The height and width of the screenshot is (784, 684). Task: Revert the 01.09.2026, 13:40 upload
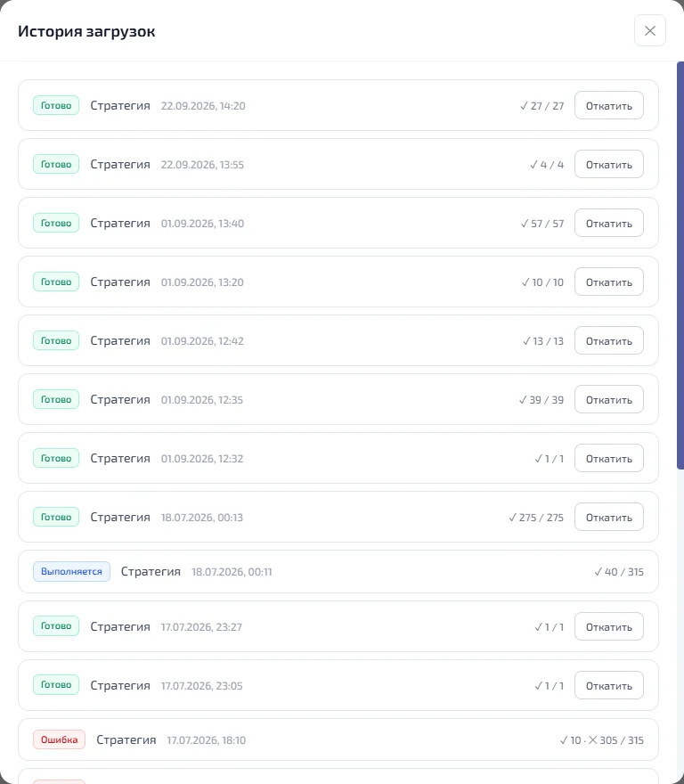(x=608, y=223)
